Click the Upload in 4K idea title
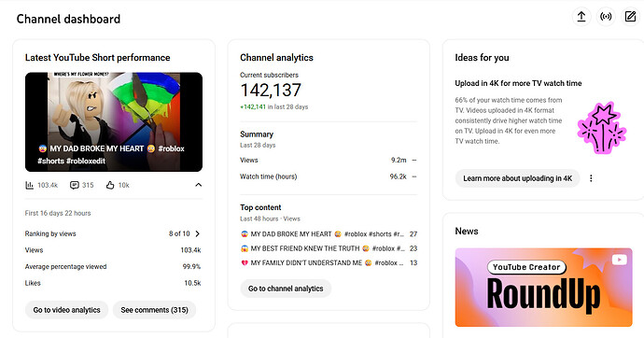Image resolution: width=644 pixels, height=338 pixels. coord(518,83)
